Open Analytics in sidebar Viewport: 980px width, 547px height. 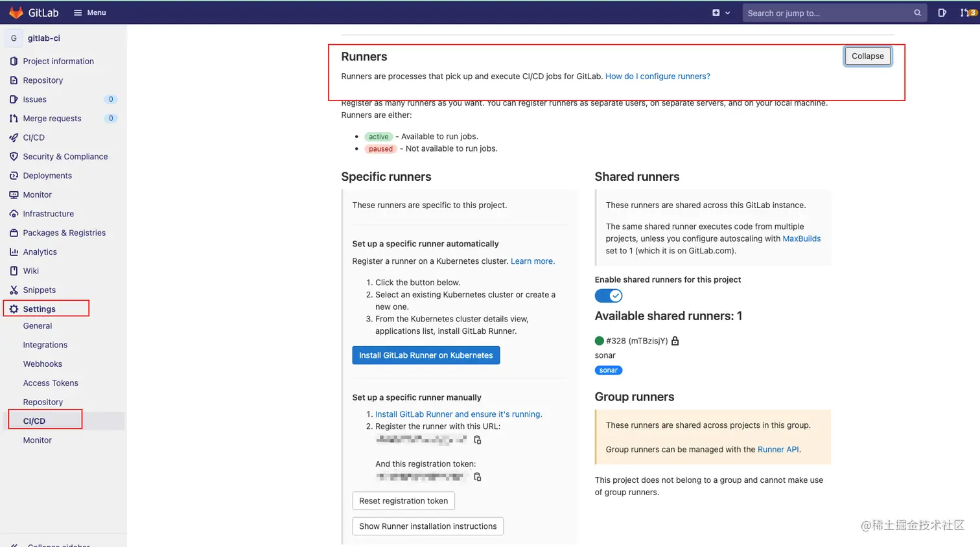tap(40, 252)
